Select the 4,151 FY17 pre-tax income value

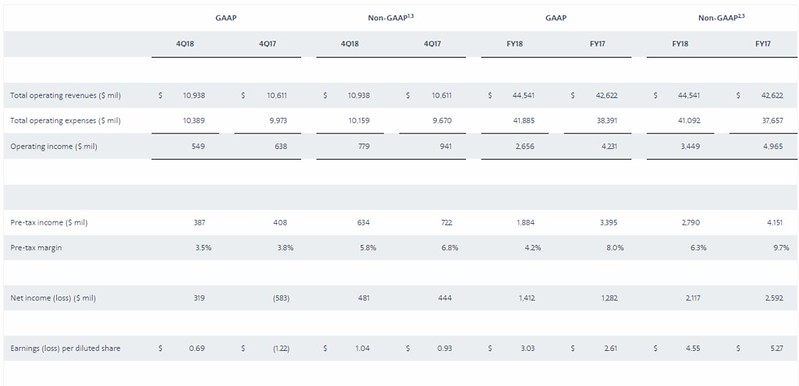(774, 223)
